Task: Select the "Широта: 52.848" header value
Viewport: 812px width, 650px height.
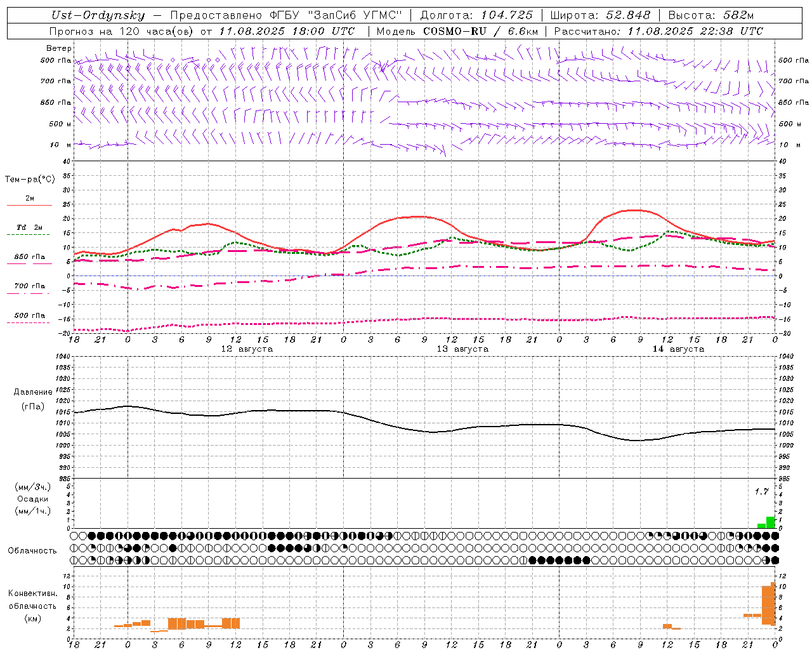Action: point(600,15)
